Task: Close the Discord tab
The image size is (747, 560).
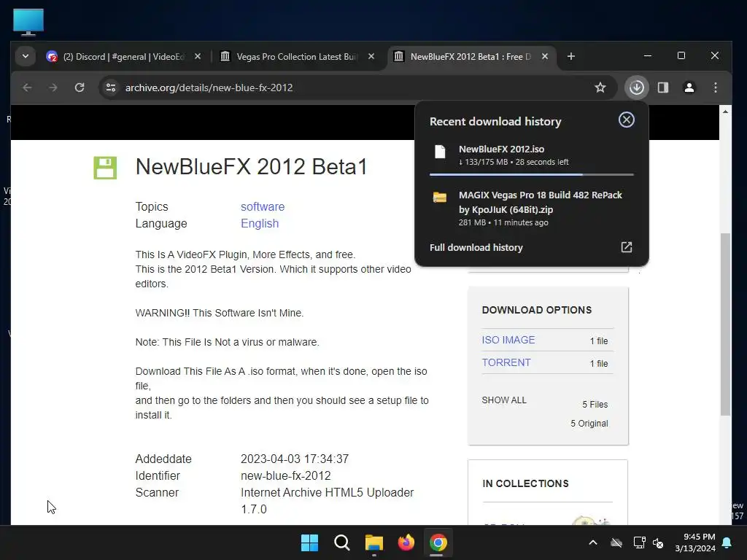Action: [x=197, y=56]
